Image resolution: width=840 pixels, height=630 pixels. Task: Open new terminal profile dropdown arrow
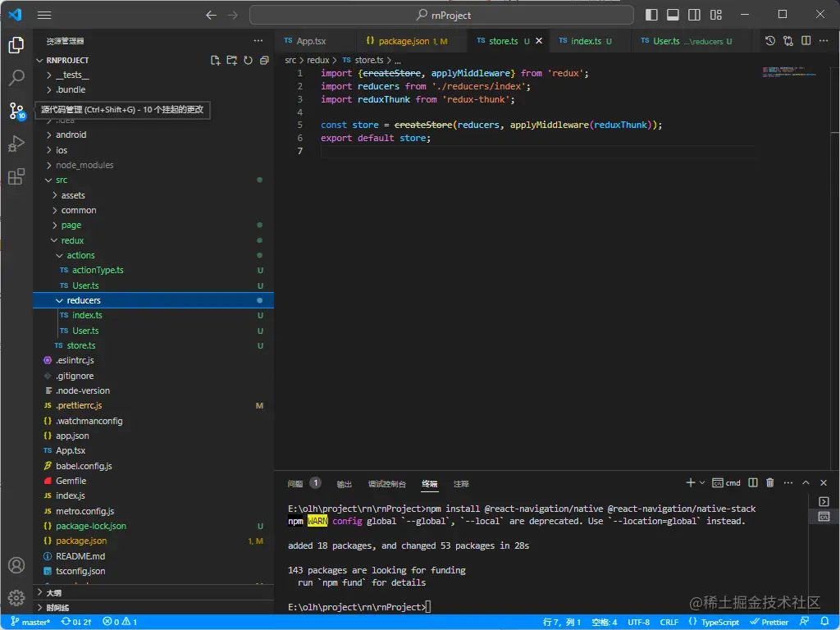[x=702, y=482]
